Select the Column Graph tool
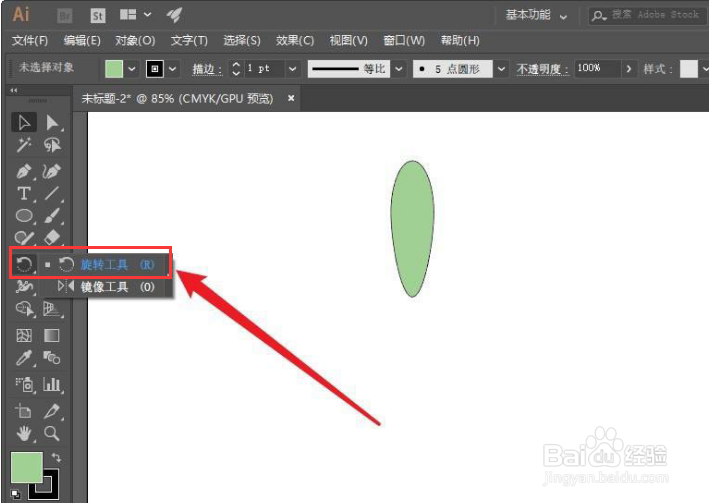Viewport: 709px width, 503px height. click(52, 384)
